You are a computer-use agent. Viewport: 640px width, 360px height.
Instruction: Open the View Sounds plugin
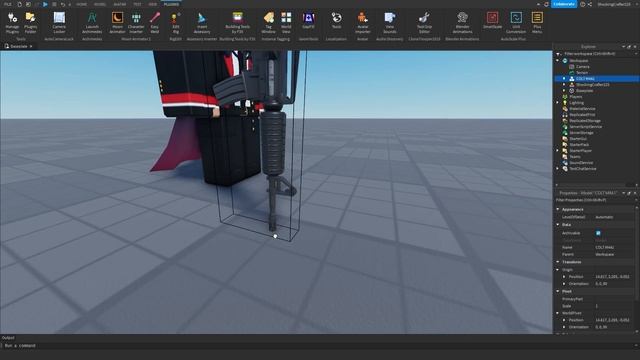389,23
